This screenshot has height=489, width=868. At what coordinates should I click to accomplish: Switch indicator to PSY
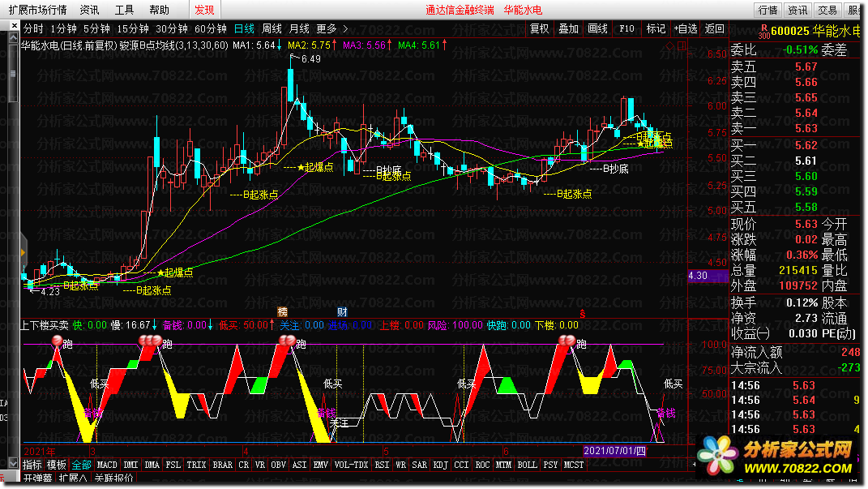coord(551,465)
